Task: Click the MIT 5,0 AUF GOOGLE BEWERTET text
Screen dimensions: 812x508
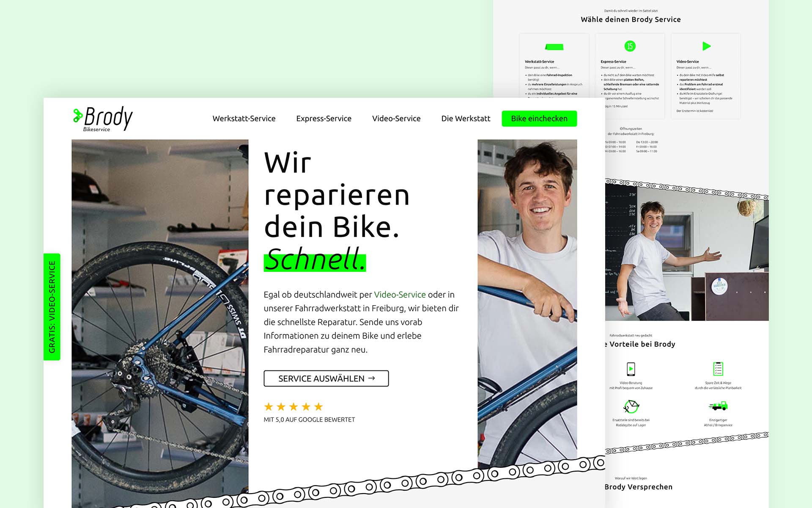Action: tap(309, 420)
